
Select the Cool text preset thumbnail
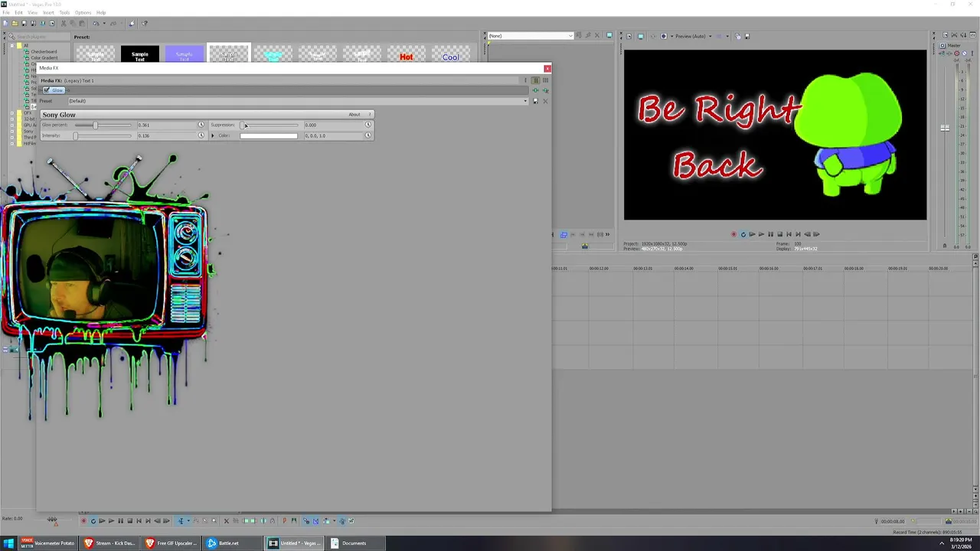point(450,55)
